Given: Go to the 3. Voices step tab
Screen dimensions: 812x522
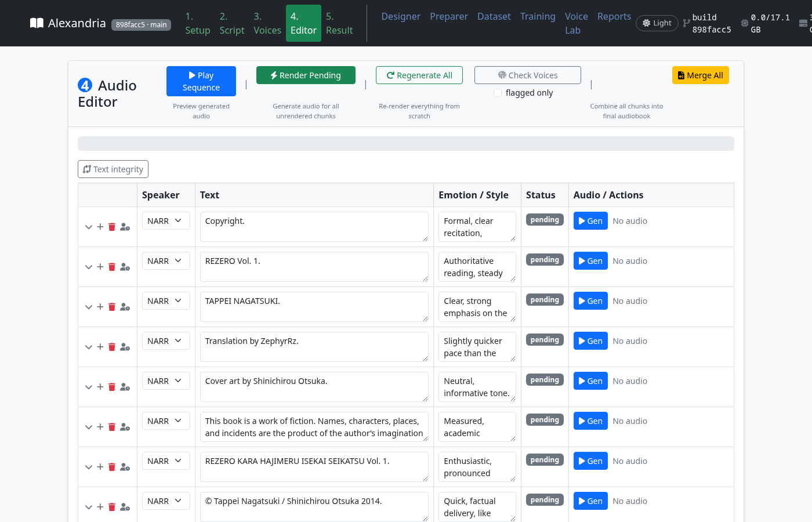Looking at the screenshot, I should click(267, 23).
